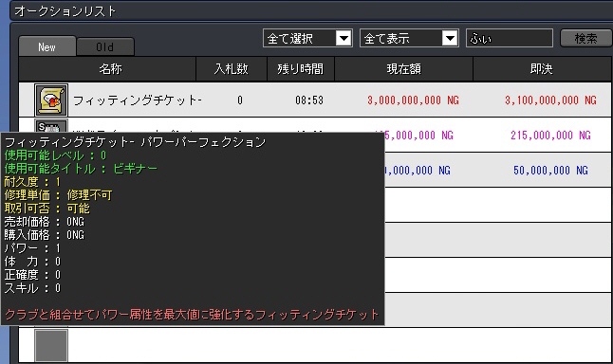Click the 検索 search button
The width and height of the screenshot is (613, 364).
pyautogui.click(x=586, y=38)
